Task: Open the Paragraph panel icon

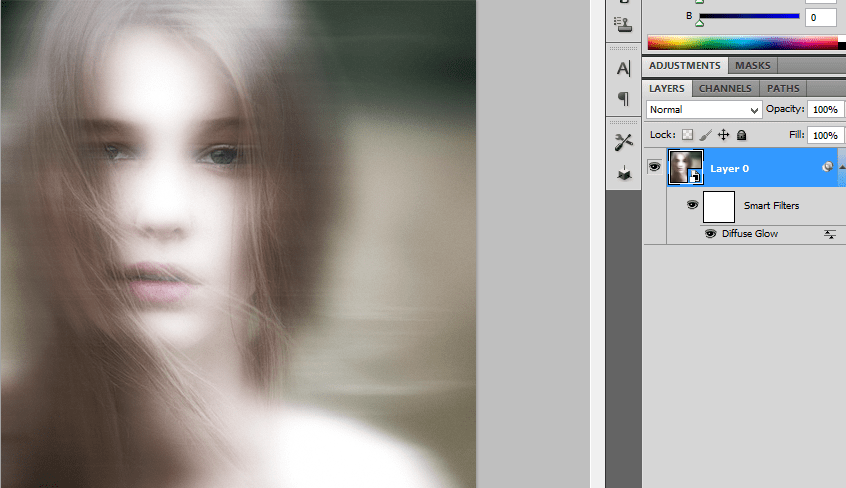Action: point(624,98)
